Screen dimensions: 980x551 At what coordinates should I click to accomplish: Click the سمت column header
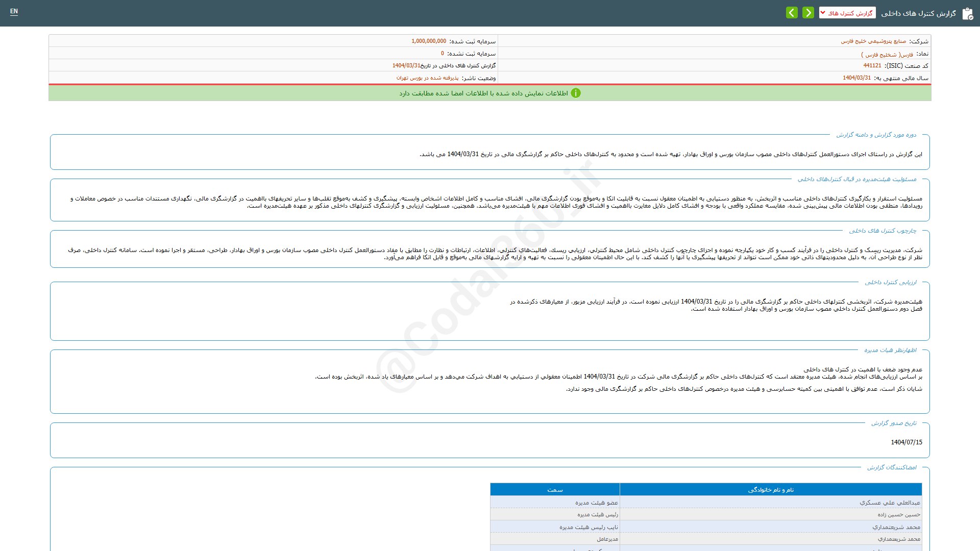(555, 490)
